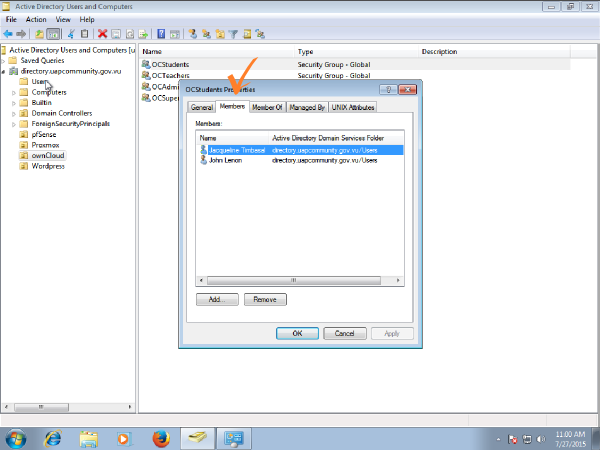Click the dialog help question button
600x450 pixels.
click(388, 90)
